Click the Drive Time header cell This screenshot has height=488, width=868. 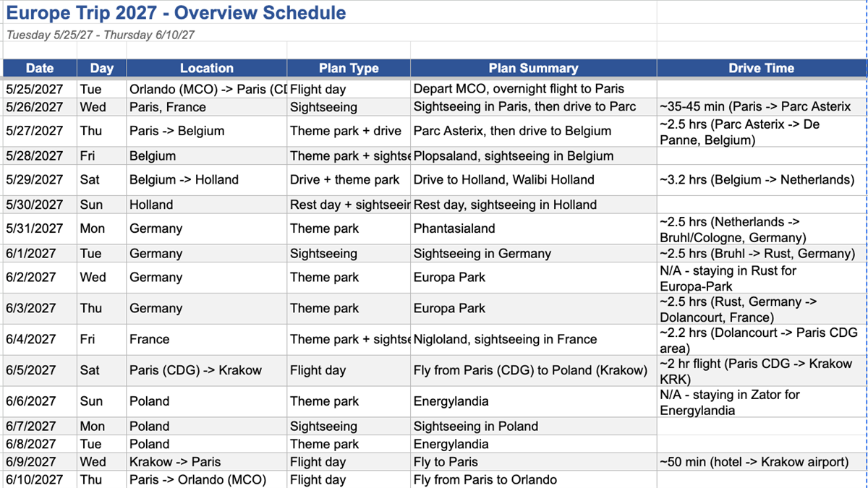click(x=762, y=68)
